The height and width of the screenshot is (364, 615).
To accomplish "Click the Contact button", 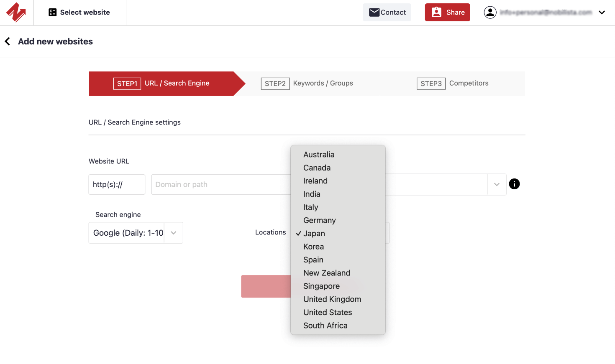I will pos(387,12).
